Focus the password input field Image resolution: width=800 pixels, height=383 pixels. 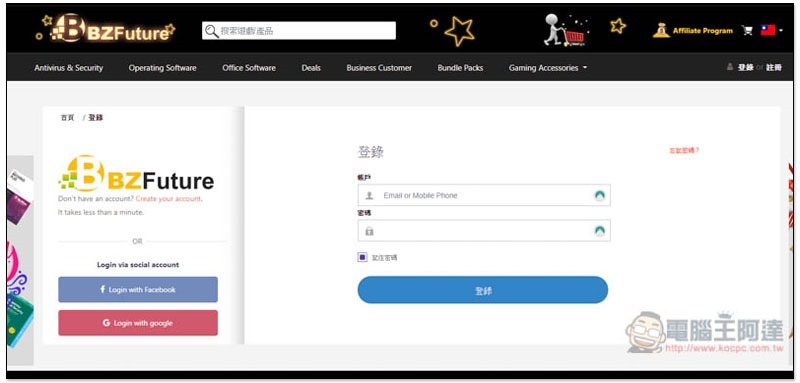(x=484, y=231)
